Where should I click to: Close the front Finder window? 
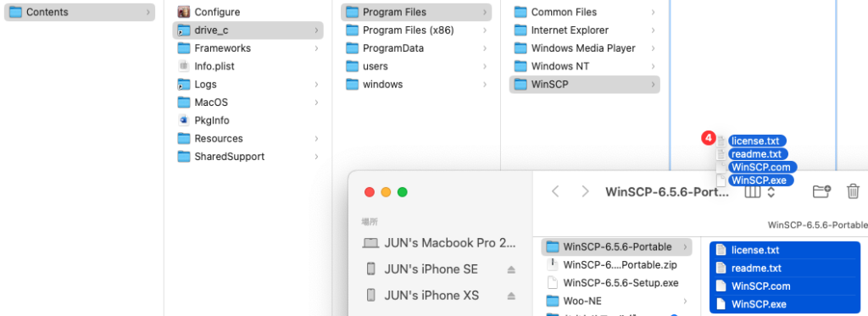coord(370,192)
